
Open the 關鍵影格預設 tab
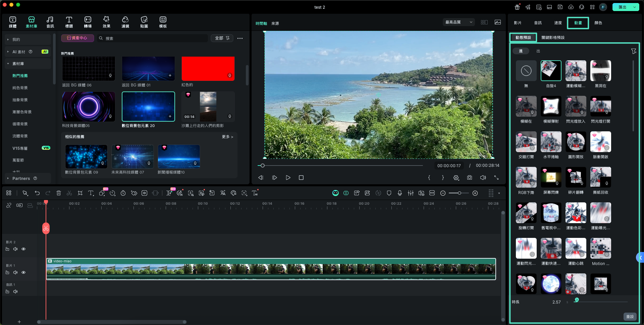553,38
